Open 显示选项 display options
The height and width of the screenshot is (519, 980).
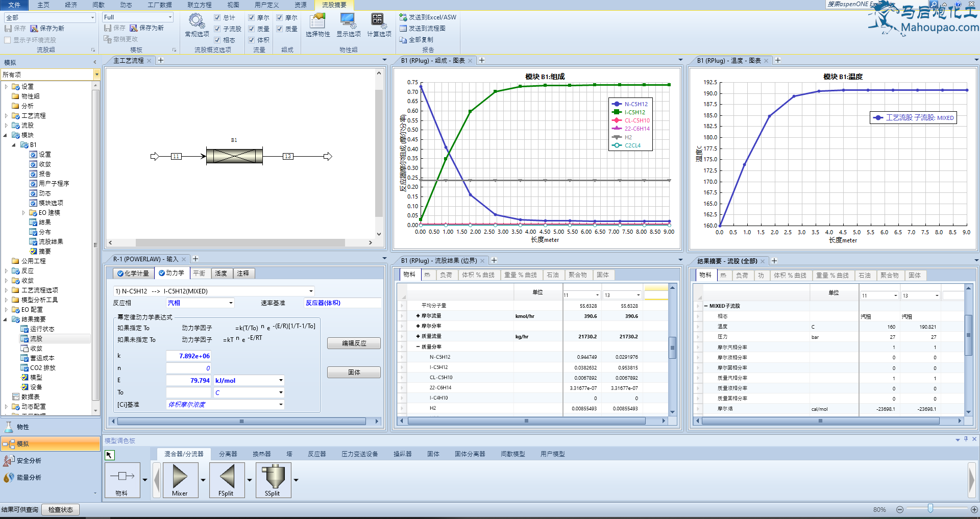pos(349,25)
